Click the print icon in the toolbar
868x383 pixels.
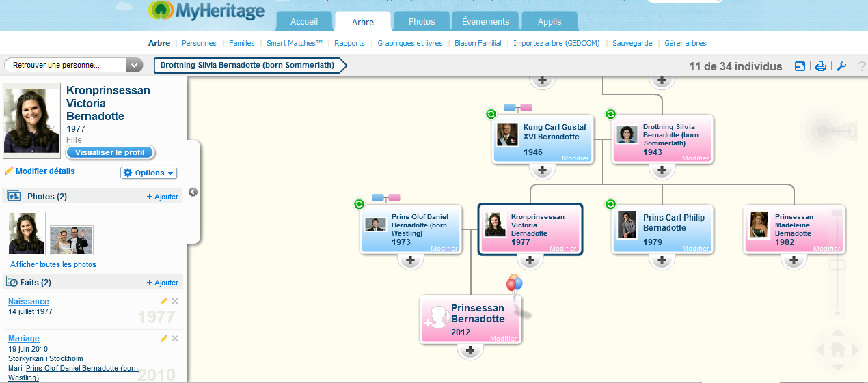821,66
